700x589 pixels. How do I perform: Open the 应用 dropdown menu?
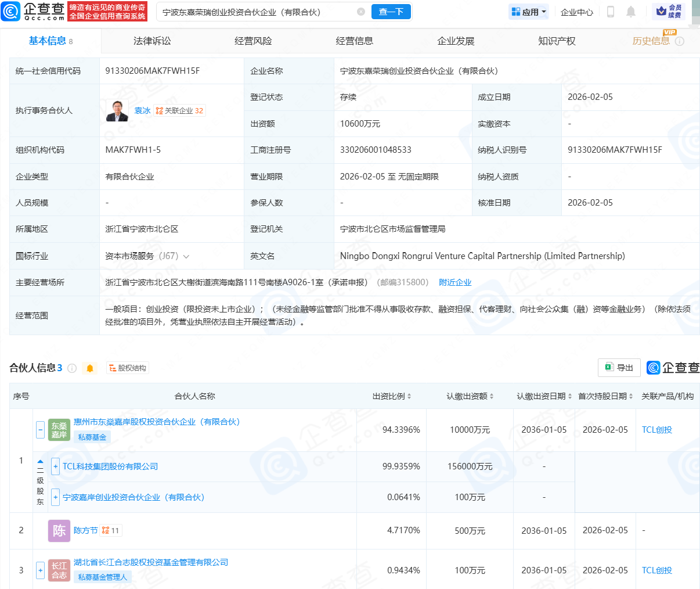(529, 12)
